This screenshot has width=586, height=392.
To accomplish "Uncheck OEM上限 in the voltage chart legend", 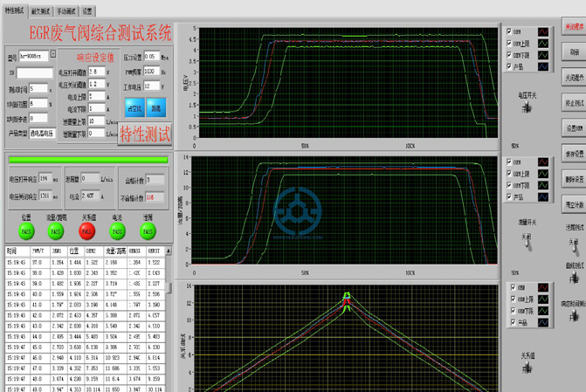I will tap(509, 43).
